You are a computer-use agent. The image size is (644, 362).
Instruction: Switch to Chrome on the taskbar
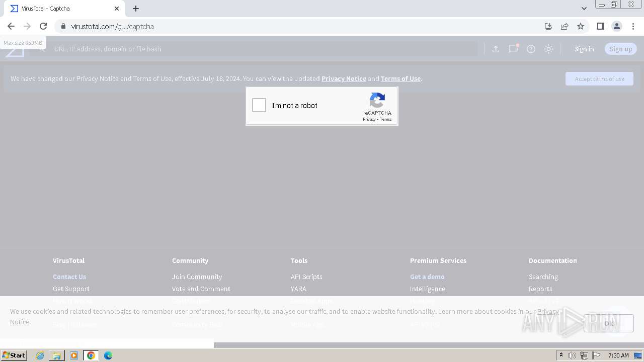pyautogui.click(x=91, y=355)
